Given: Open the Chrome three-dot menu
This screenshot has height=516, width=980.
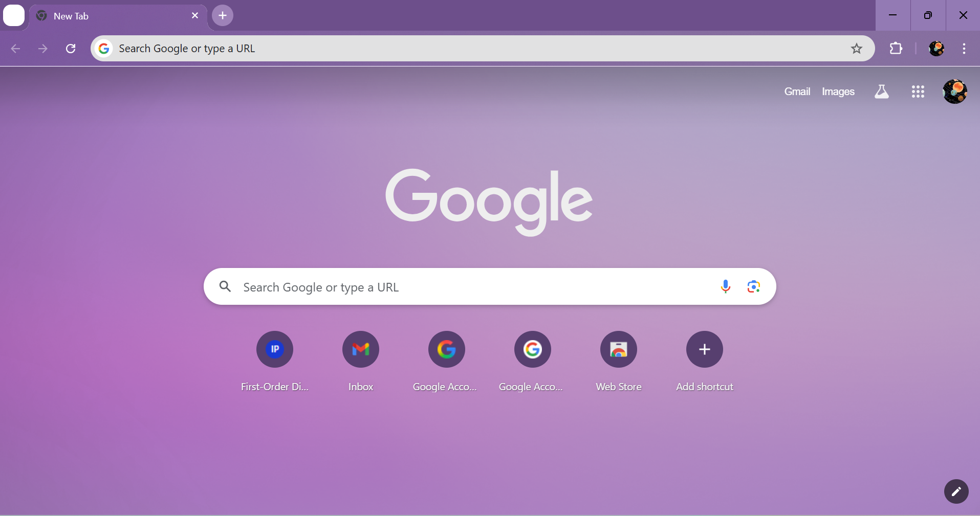Looking at the screenshot, I should click(964, 49).
